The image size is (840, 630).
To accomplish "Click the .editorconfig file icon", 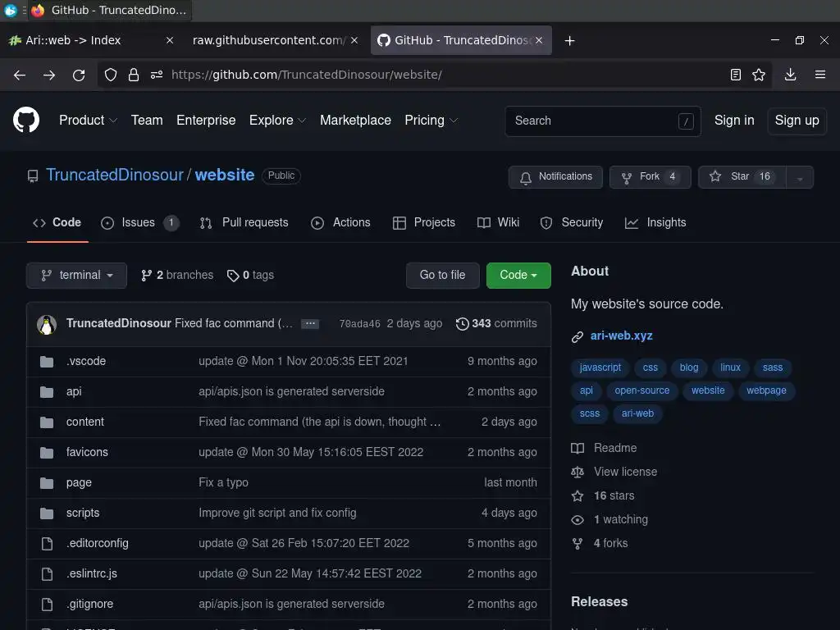I will coord(47,544).
